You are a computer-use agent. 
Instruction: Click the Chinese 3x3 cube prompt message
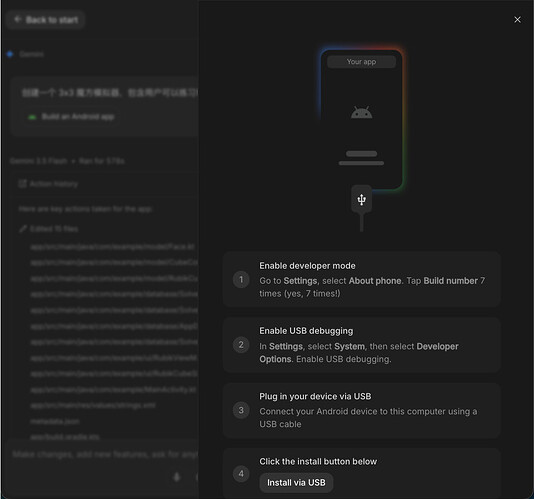click(110, 93)
